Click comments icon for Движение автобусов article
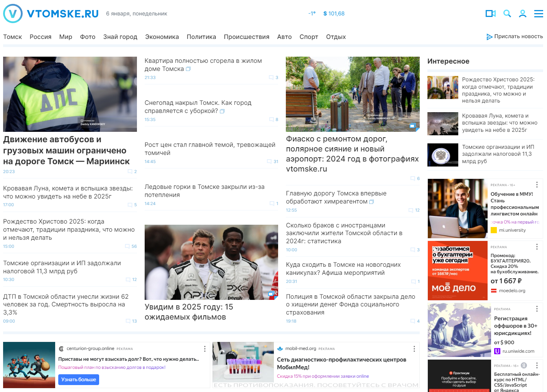This screenshot has height=392, width=547. [x=130, y=172]
